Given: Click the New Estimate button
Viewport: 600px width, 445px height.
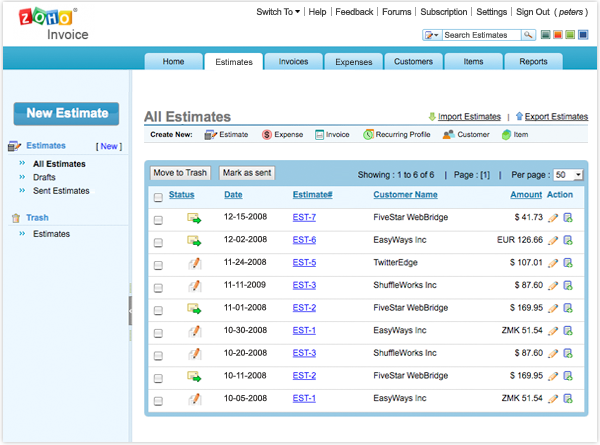Looking at the screenshot, I should point(67,114).
